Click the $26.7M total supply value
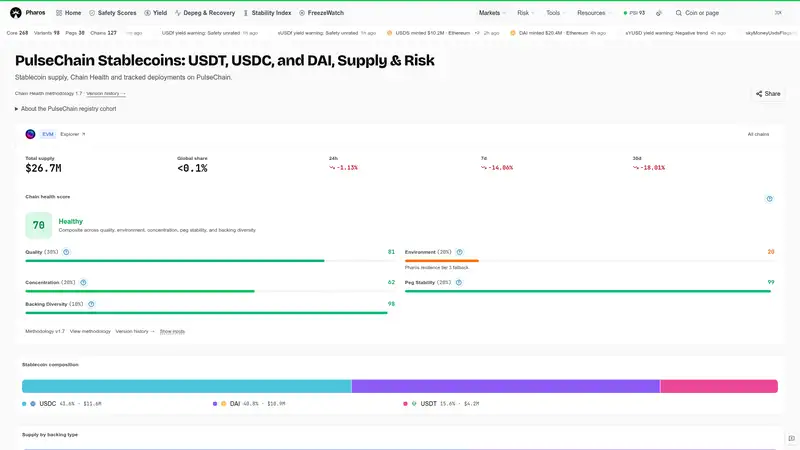 pyautogui.click(x=43, y=168)
